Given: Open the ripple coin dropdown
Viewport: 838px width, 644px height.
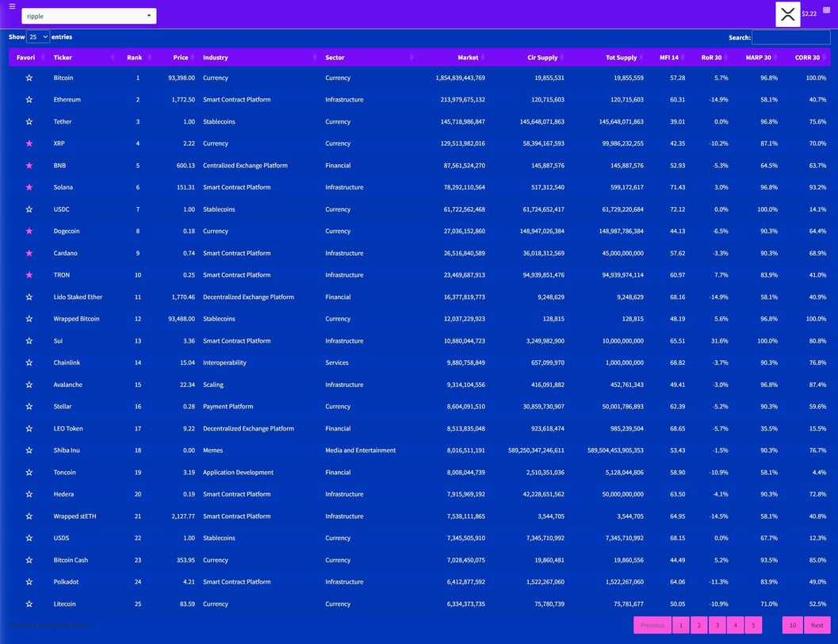Looking at the screenshot, I should (x=89, y=16).
